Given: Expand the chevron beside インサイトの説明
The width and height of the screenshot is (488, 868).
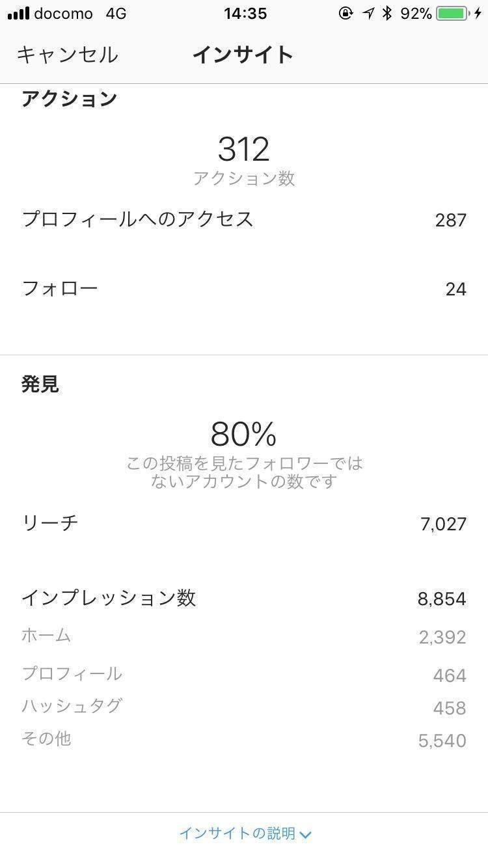Looking at the screenshot, I should pos(306,835).
